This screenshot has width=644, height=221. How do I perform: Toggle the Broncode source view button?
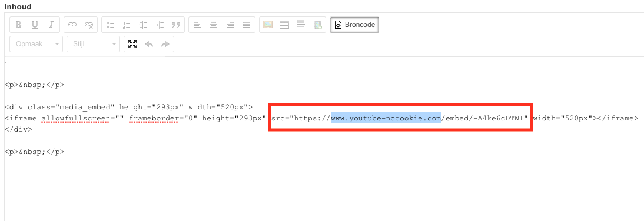(354, 25)
